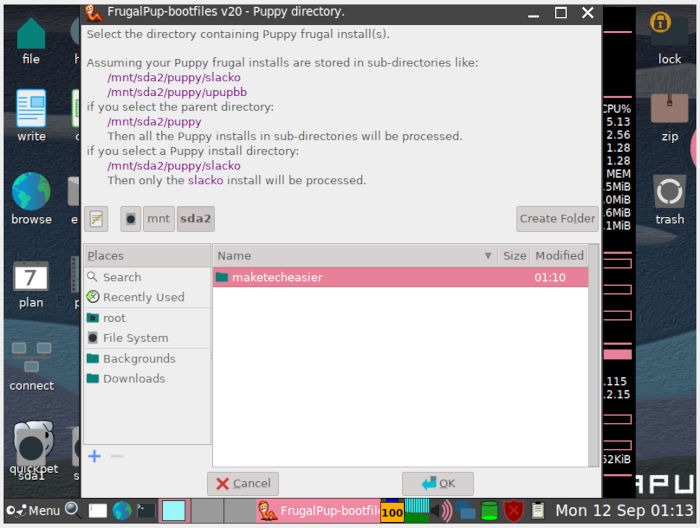
Task: Select the 'sda2' path breadcrumb
Action: coord(196,219)
